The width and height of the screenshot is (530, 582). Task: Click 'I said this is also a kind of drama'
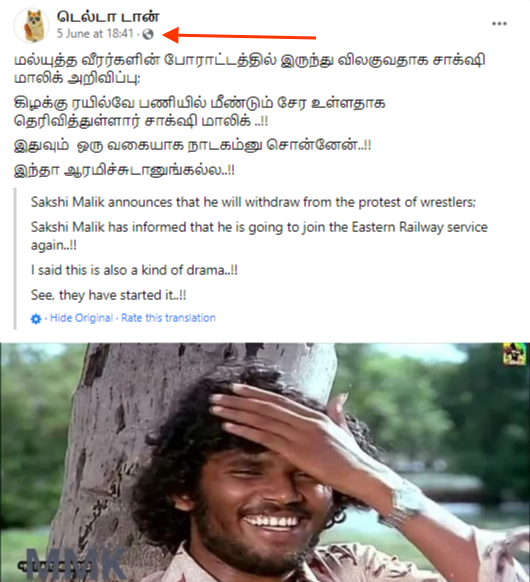coord(134,270)
